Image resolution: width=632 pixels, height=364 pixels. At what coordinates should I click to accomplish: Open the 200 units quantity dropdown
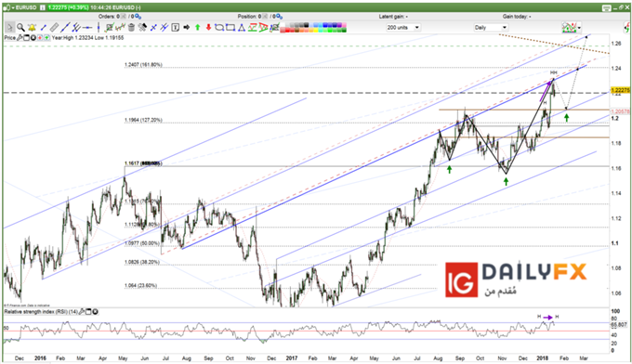click(x=403, y=27)
